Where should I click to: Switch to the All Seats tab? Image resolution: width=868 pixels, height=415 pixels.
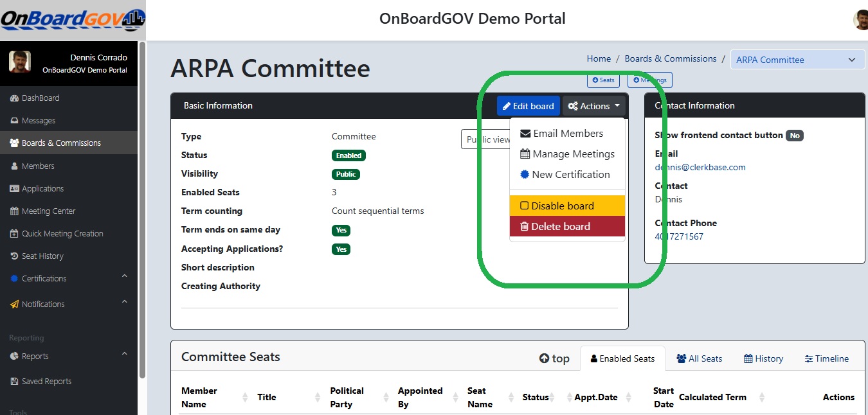pos(700,358)
